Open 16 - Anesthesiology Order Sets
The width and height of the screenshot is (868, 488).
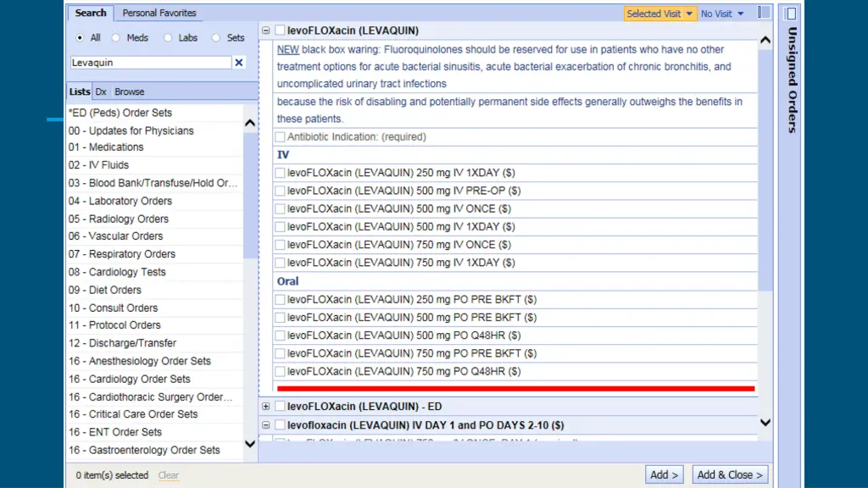[140, 361]
